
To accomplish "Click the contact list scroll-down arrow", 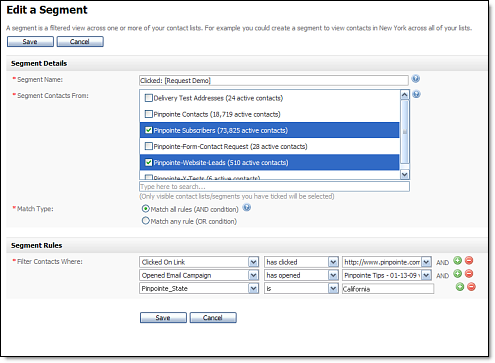I will 405,174.
